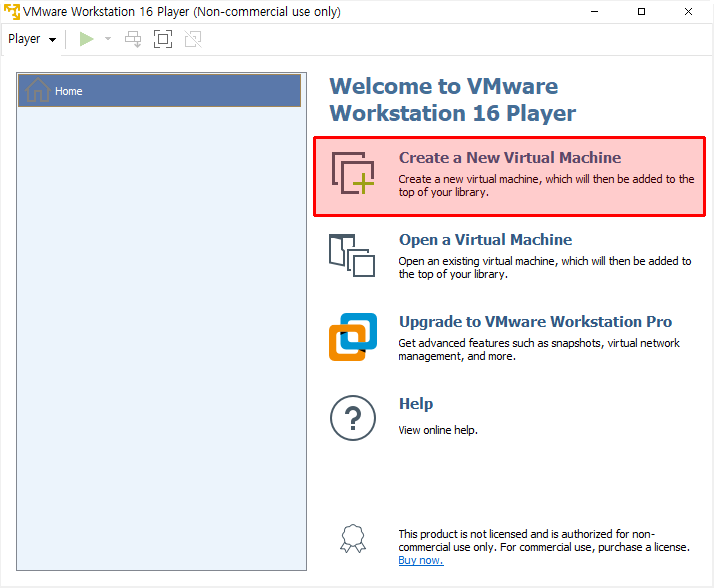Click 'View online help.' text
This screenshot has width=714, height=588.
coord(438,430)
